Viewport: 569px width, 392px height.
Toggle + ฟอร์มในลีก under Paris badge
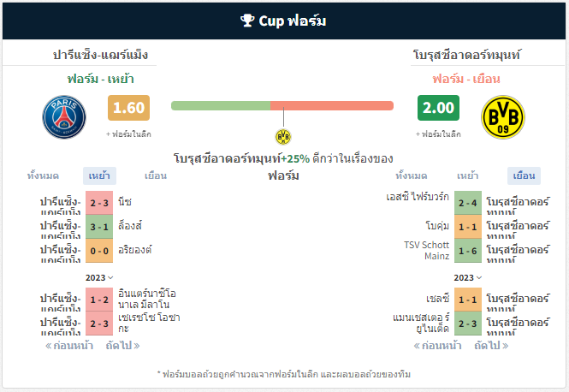tap(128, 134)
